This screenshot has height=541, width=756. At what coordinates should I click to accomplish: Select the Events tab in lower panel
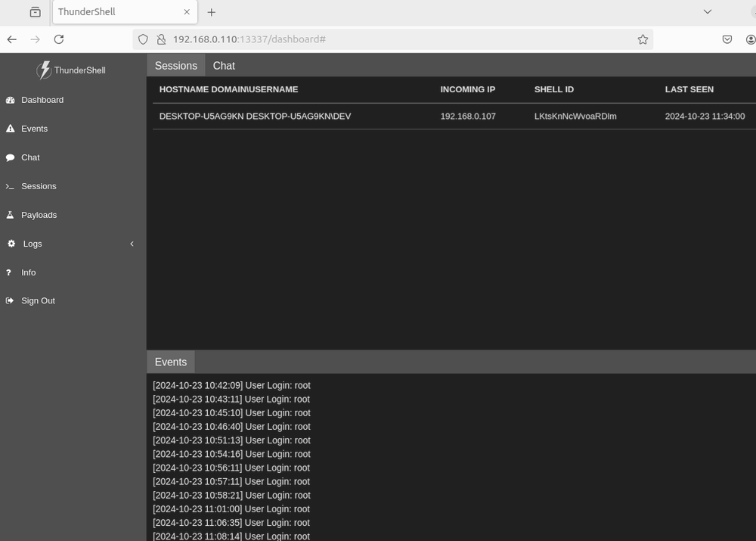pos(171,362)
